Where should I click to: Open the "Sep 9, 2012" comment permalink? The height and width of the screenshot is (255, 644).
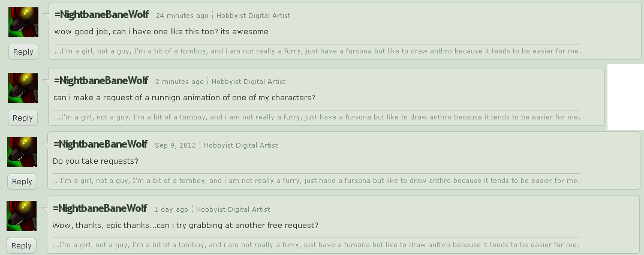click(176, 145)
